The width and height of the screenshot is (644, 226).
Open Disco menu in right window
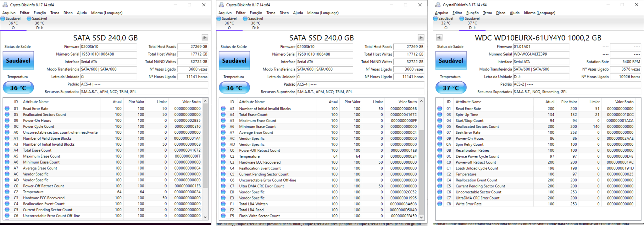tap(501, 13)
